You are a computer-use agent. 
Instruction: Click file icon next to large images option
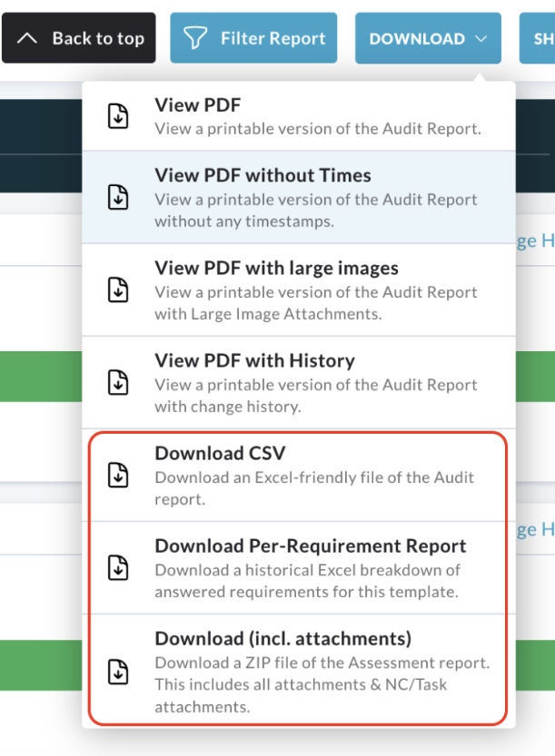118,290
